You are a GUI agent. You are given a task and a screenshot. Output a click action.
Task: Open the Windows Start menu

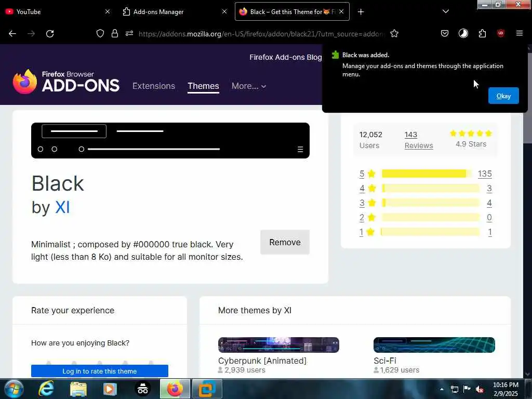pyautogui.click(x=14, y=389)
